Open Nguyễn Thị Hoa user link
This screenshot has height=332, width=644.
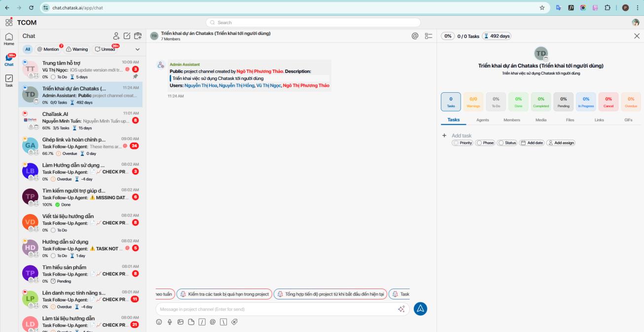[x=201, y=85]
